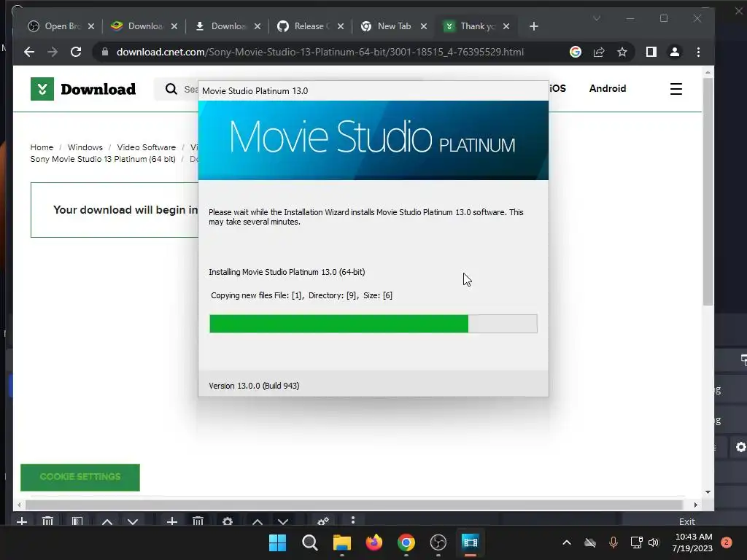747x560 pixels.
Task: Click the Version 13.0.0 (Build 943) text
Action: pos(254,386)
